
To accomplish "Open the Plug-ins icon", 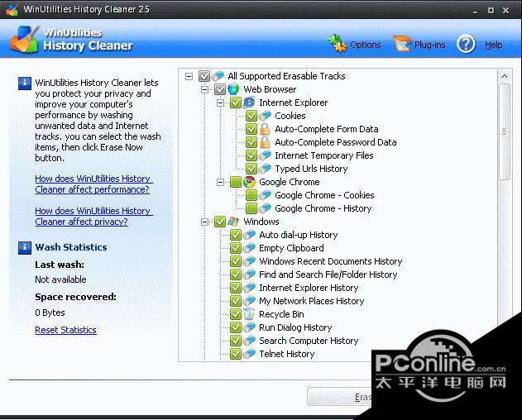I will point(402,44).
